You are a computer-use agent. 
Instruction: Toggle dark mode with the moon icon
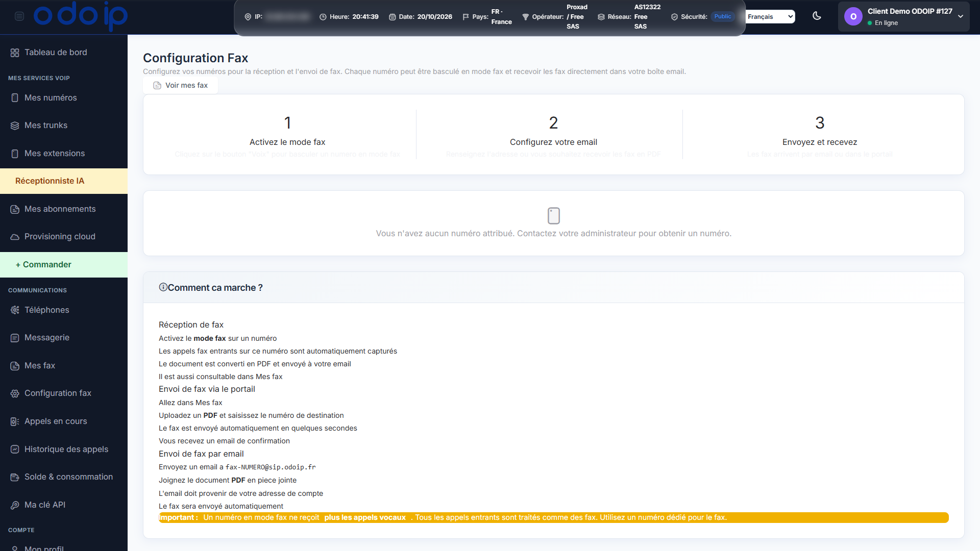pyautogui.click(x=817, y=16)
